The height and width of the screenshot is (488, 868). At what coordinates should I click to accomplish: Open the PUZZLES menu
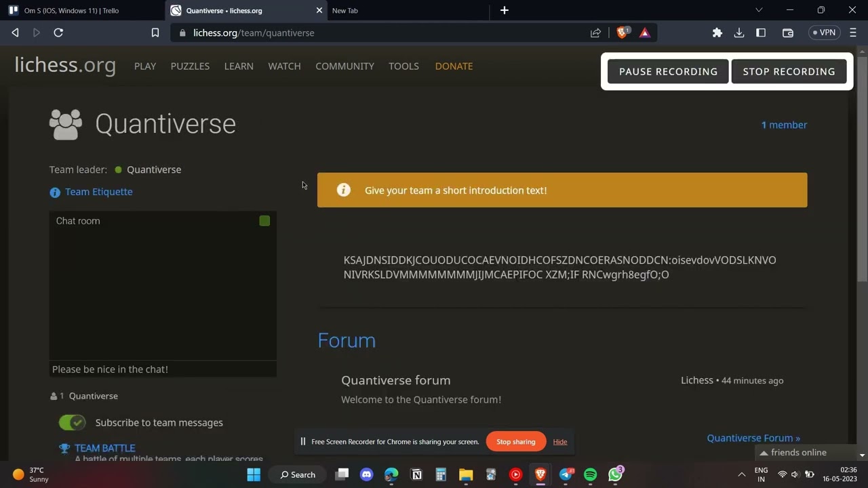tap(190, 66)
